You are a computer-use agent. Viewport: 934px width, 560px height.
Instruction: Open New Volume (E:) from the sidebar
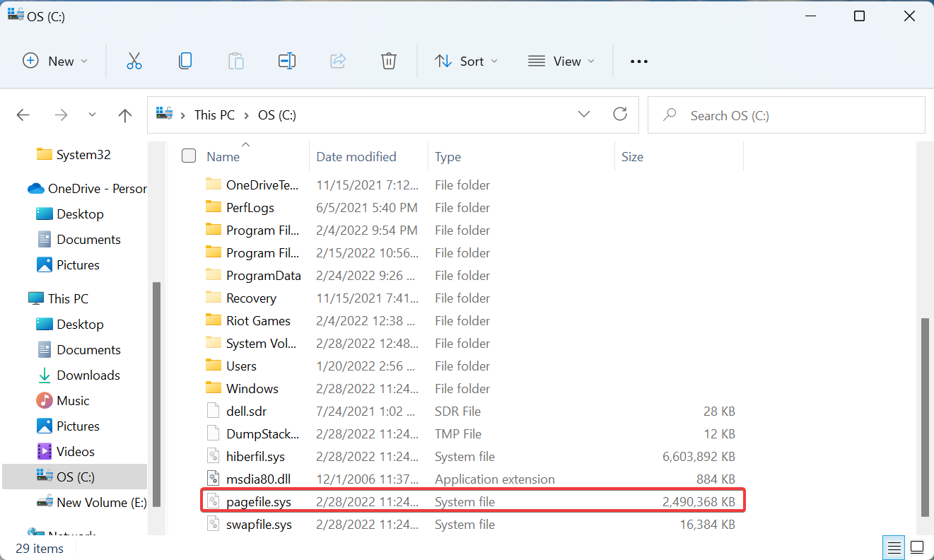point(98,502)
